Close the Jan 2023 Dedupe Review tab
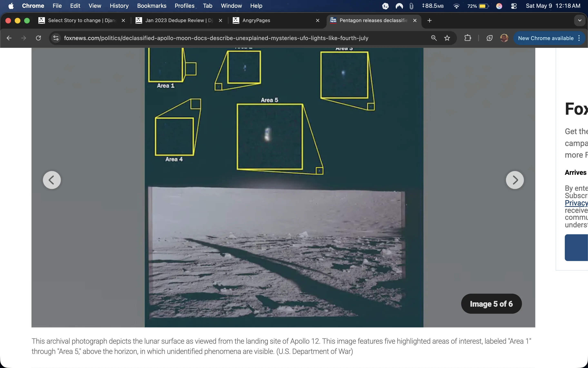Image resolution: width=588 pixels, height=368 pixels. tap(220, 20)
